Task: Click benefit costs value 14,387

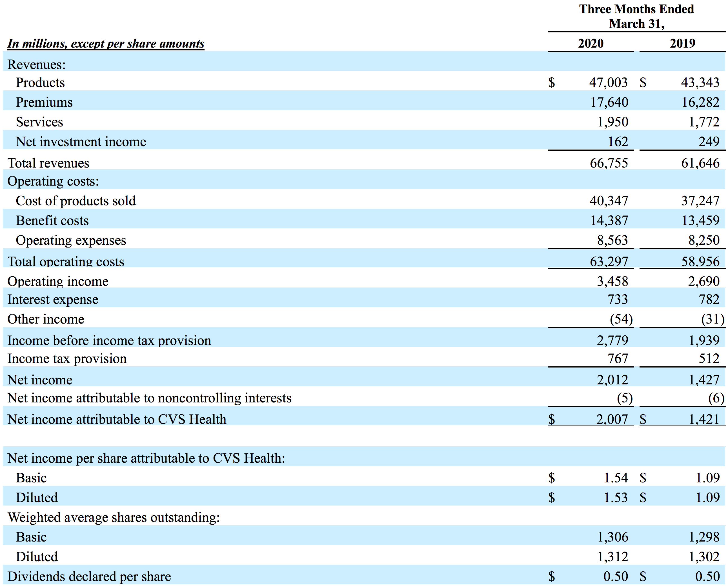Action: 609,220
